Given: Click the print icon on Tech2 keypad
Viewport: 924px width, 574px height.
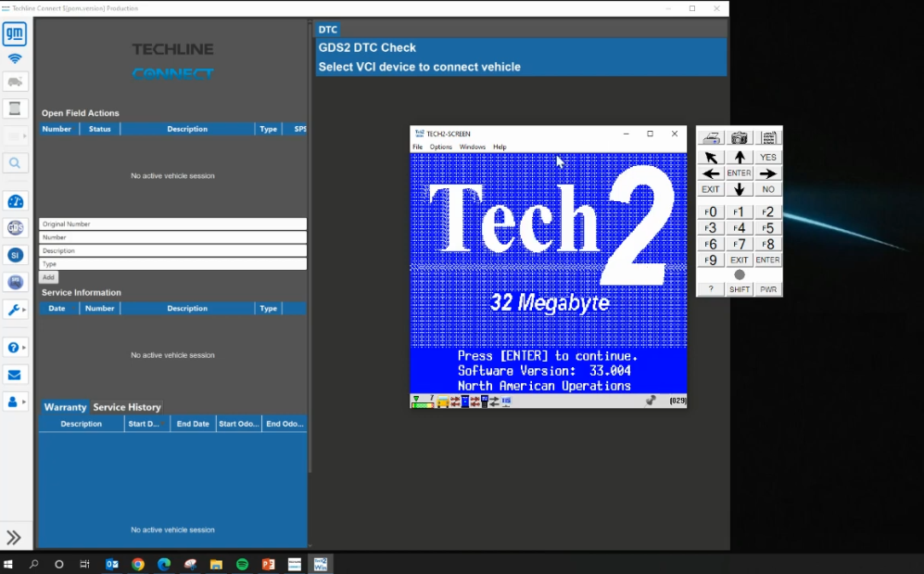Looking at the screenshot, I should pyautogui.click(x=711, y=138).
